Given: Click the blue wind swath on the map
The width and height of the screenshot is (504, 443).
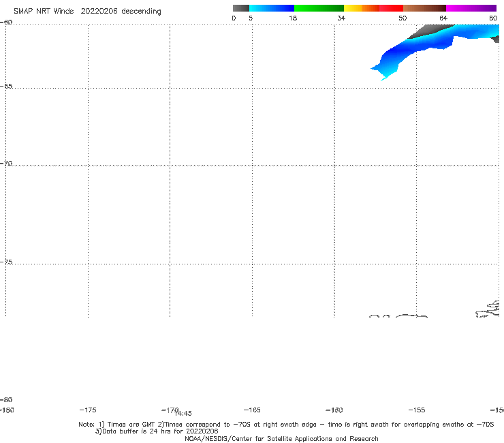Looking at the screenshot, I should pyautogui.click(x=408, y=48).
